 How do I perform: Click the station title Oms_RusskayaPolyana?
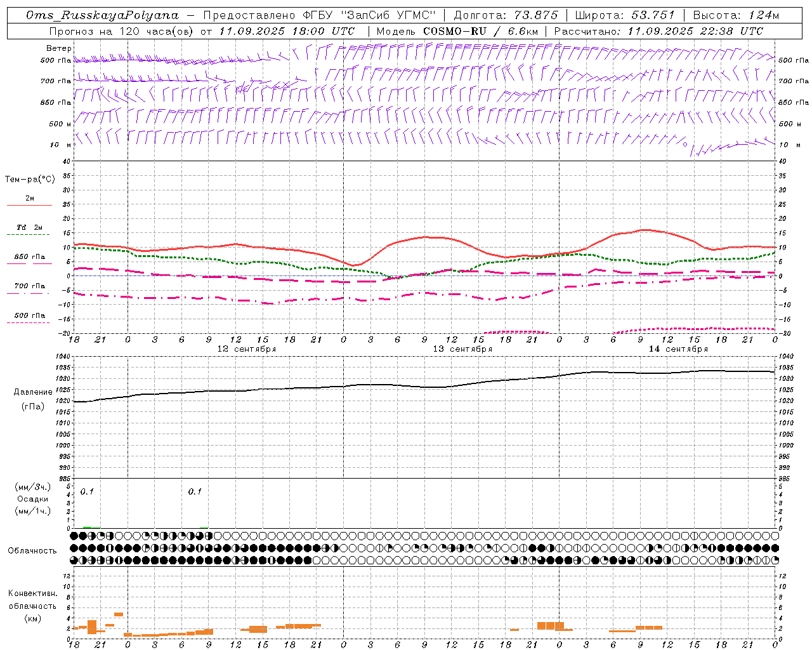pyautogui.click(x=103, y=15)
